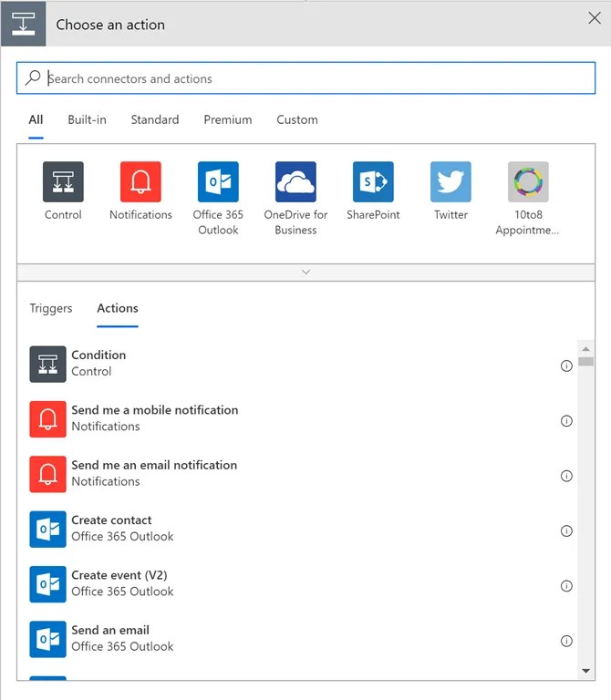Click the Twitter connector label

(x=450, y=215)
